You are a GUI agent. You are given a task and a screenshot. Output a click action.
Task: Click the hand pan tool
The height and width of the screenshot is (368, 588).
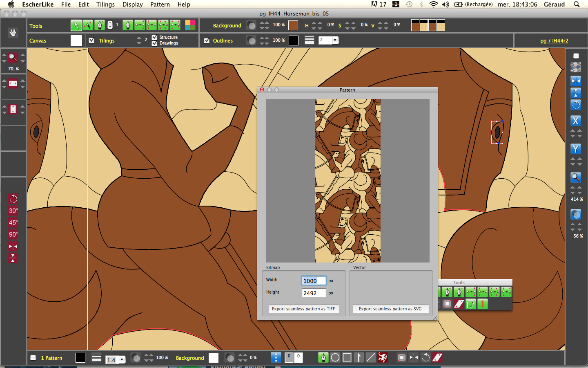point(13,33)
